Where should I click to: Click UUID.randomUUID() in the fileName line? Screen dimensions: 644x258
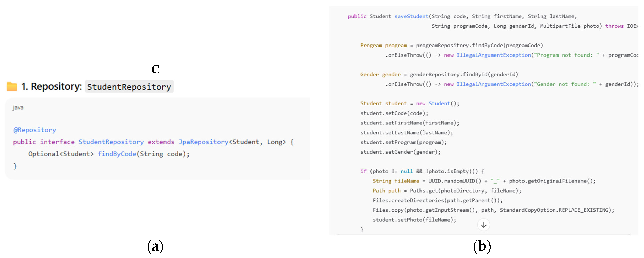coord(454,181)
